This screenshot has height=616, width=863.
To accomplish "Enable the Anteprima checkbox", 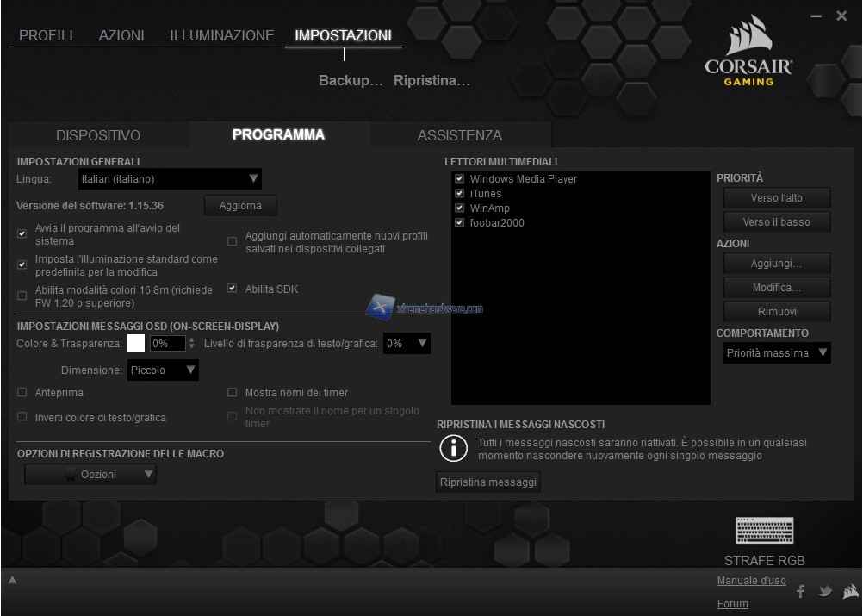I will 22,392.
